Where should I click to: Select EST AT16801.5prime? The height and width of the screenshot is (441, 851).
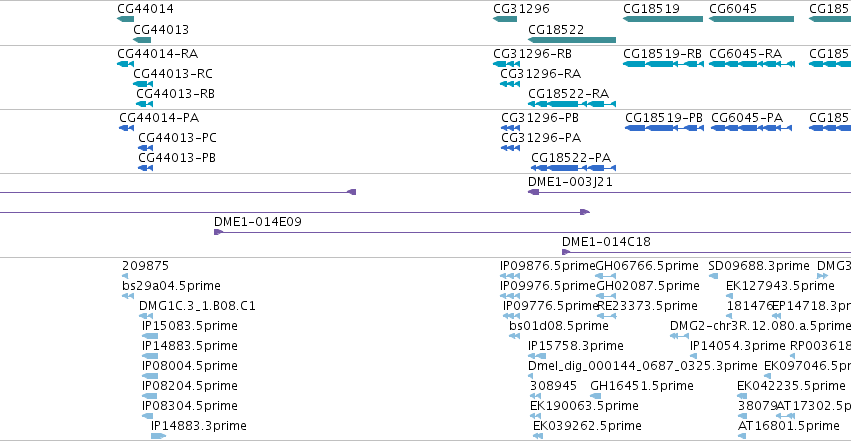742,437
